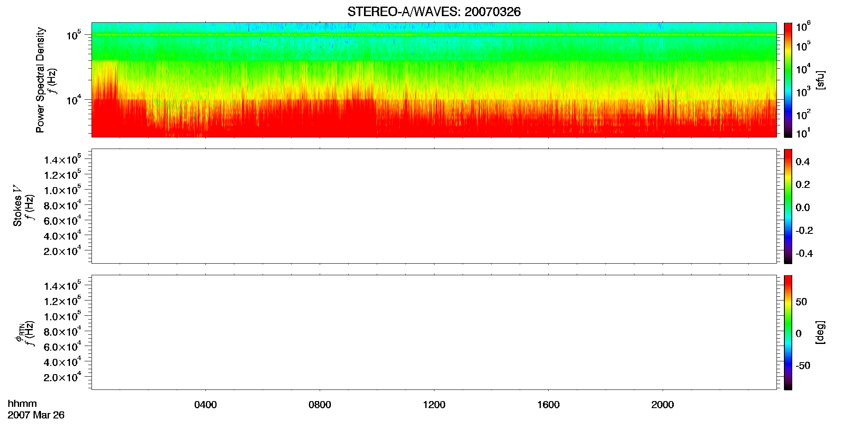Click the 10^1 label on top colorbar

coord(803,133)
